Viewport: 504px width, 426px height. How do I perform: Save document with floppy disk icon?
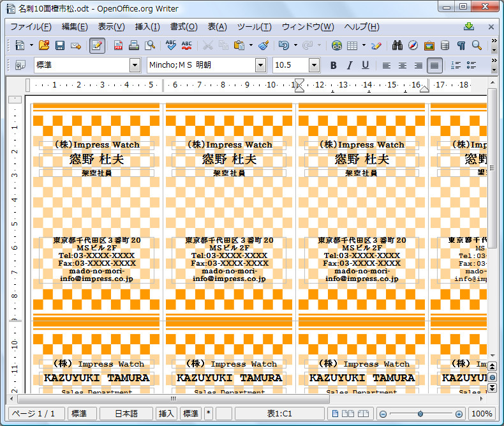point(60,45)
